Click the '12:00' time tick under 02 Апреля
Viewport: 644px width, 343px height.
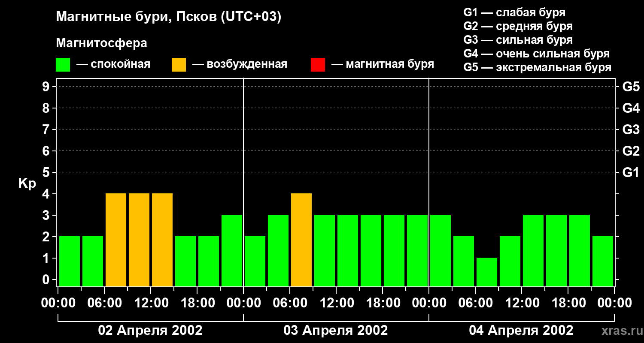(x=151, y=303)
